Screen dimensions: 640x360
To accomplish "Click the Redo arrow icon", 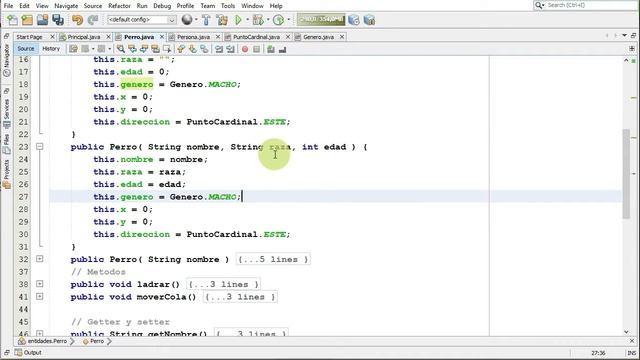I will coord(93,20).
